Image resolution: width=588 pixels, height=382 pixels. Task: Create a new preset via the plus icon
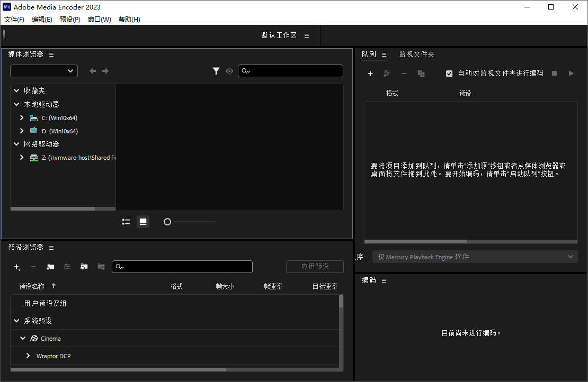pyautogui.click(x=16, y=267)
